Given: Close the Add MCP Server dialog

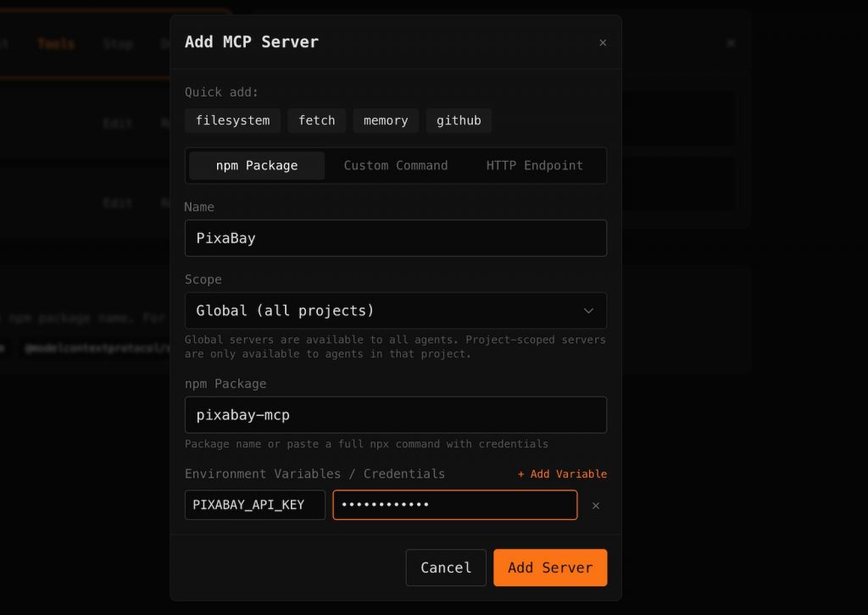Looking at the screenshot, I should (603, 42).
